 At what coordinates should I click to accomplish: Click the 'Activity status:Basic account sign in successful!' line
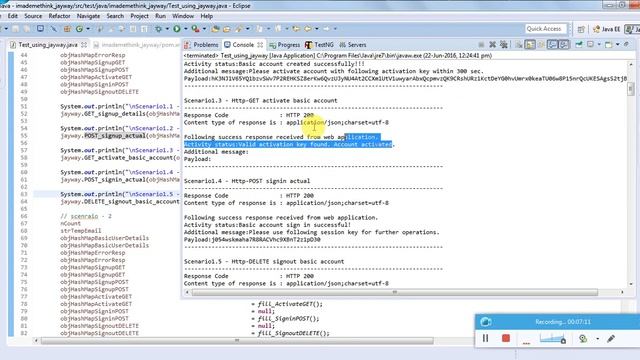(x=267, y=225)
